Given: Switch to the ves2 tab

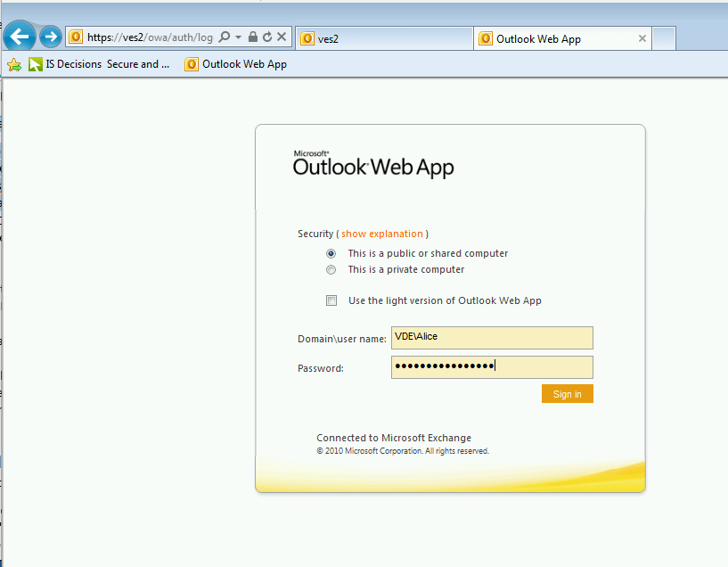Looking at the screenshot, I should [384, 38].
